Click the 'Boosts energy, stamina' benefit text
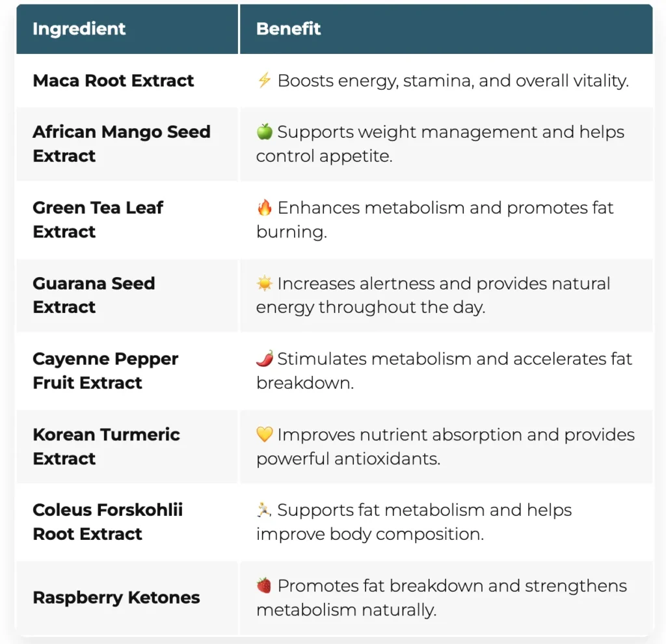 (x=453, y=81)
